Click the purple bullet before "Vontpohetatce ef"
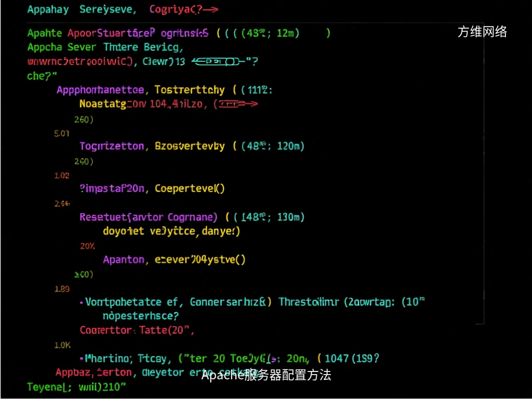 [x=82, y=302]
